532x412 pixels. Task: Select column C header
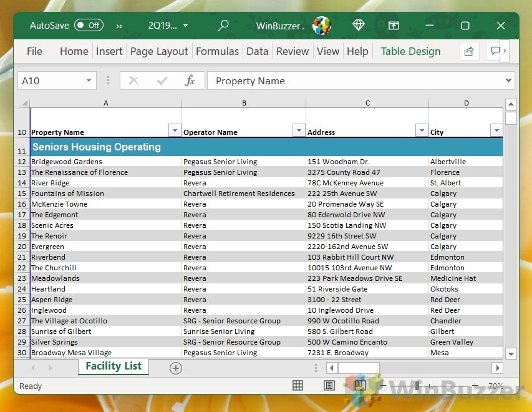click(x=367, y=103)
